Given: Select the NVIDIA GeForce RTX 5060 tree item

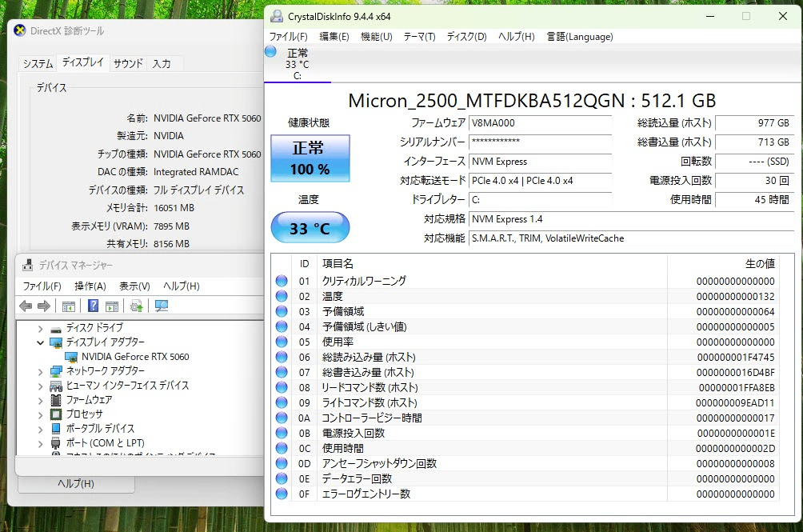Looking at the screenshot, I should (x=135, y=356).
